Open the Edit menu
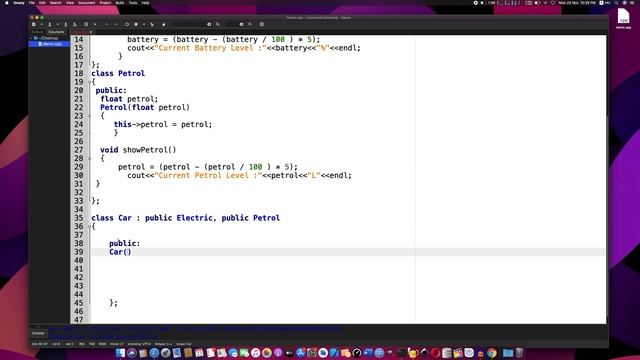The image size is (640, 360). [x=42, y=2]
